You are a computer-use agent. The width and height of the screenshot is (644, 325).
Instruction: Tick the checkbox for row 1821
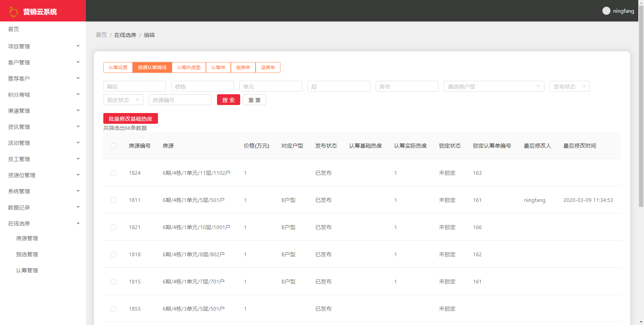(x=113, y=227)
